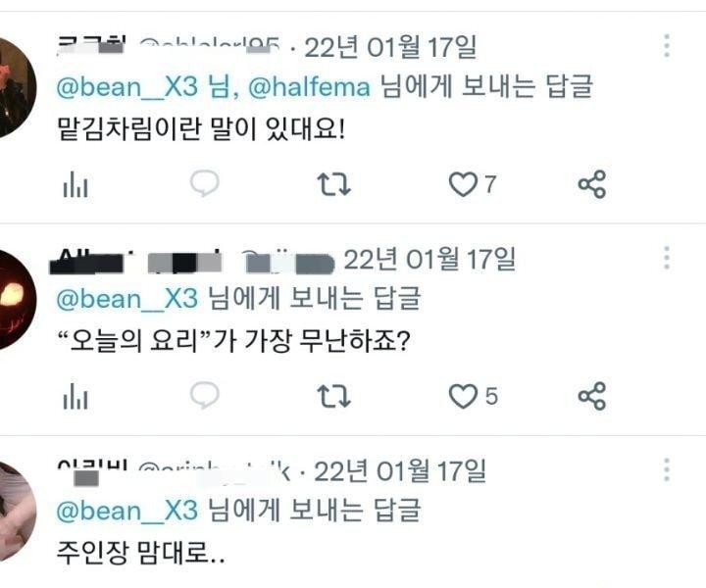Like the tweet with 5 likes
Screen dimensions: 706x588
coord(463,396)
